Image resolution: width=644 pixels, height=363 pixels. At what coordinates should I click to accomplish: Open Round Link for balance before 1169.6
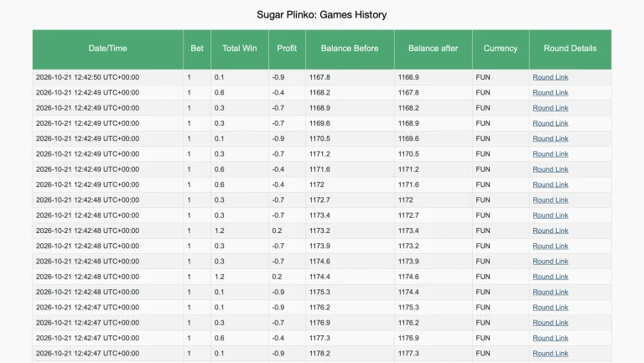click(x=550, y=123)
